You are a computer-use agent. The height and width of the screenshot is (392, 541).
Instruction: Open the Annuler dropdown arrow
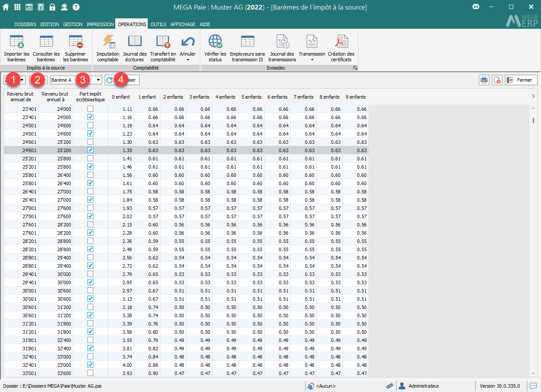tap(188, 60)
